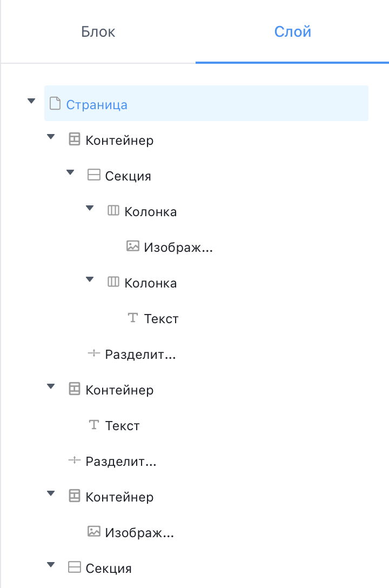Click the container icon of the second Контейнер

pos(74,390)
